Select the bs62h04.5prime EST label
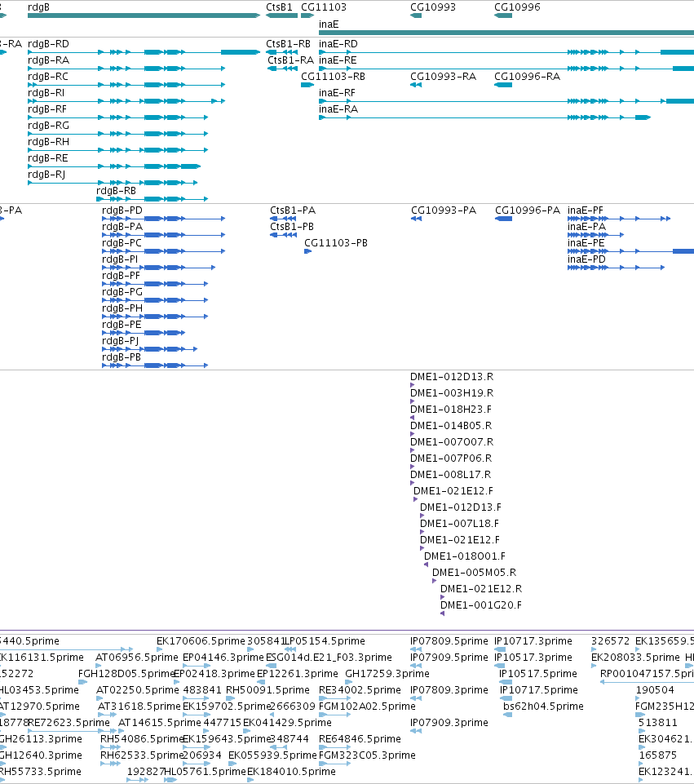This screenshot has height=784, width=694. (x=543, y=706)
